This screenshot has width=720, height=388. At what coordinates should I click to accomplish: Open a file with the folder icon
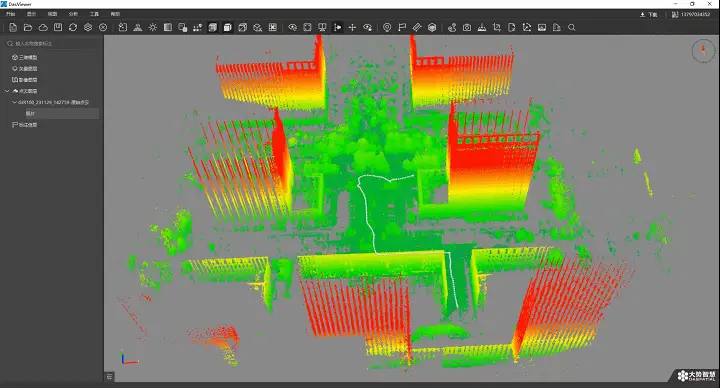[28, 28]
